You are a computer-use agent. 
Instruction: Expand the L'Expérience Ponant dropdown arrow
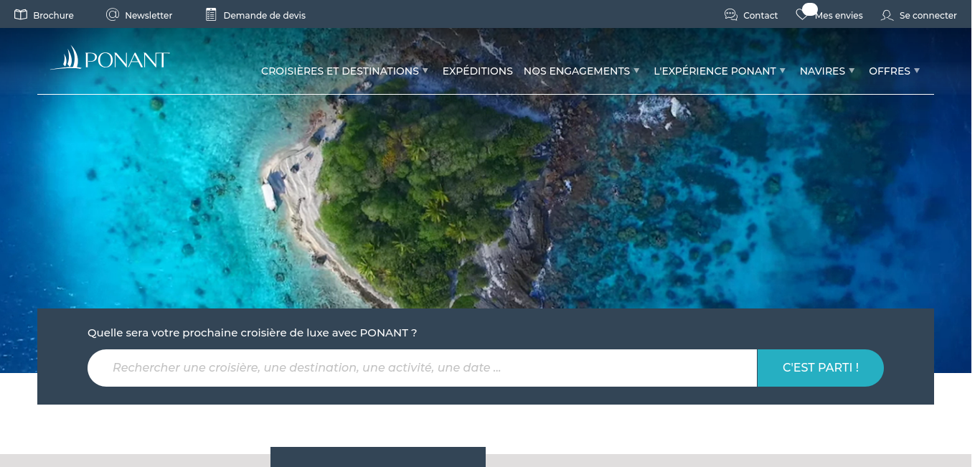[x=783, y=70]
